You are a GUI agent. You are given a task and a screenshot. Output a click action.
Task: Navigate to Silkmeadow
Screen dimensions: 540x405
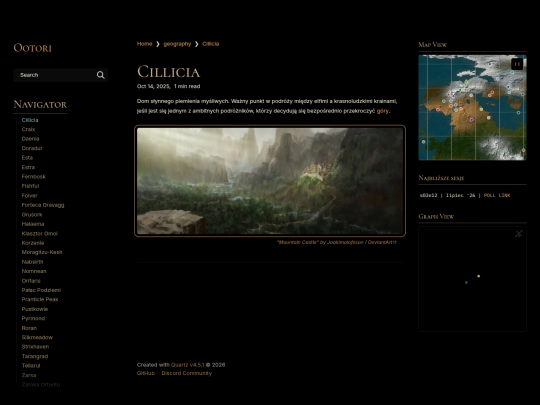[x=37, y=337]
